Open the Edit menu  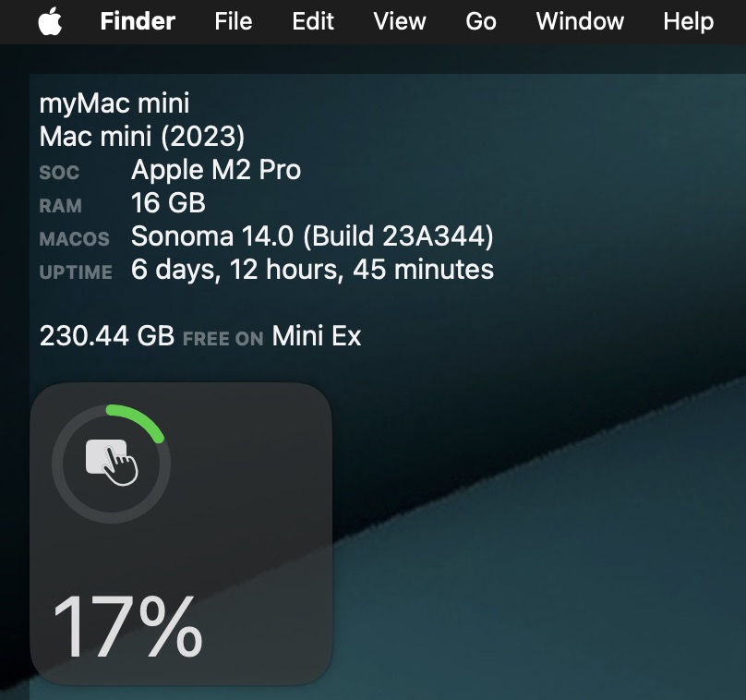coord(313,21)
